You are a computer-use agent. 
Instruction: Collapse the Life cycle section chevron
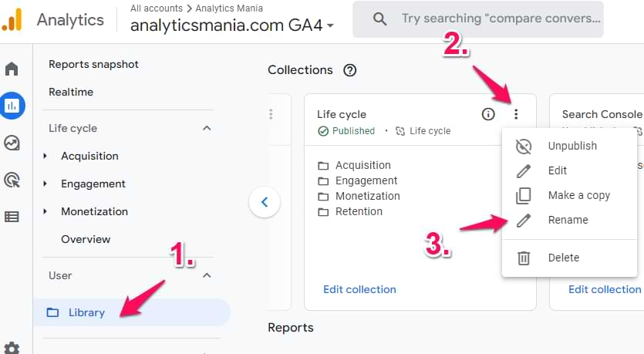pos(207,128)
